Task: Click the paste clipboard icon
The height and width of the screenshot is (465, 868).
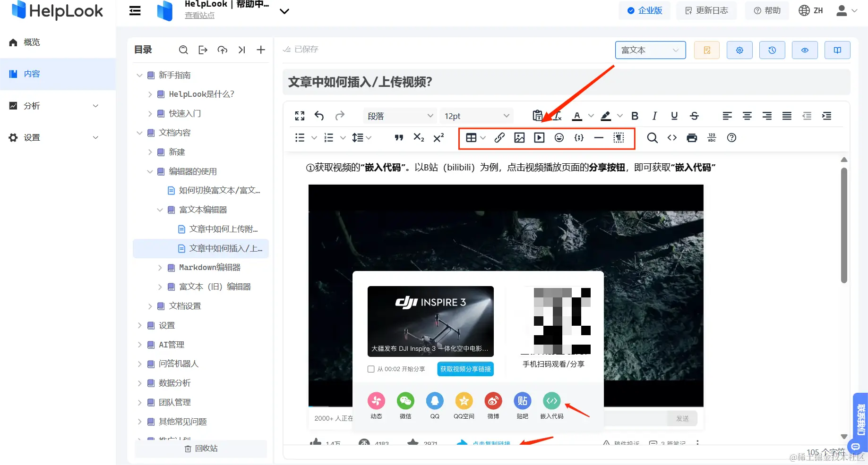Action: (537, 116)
